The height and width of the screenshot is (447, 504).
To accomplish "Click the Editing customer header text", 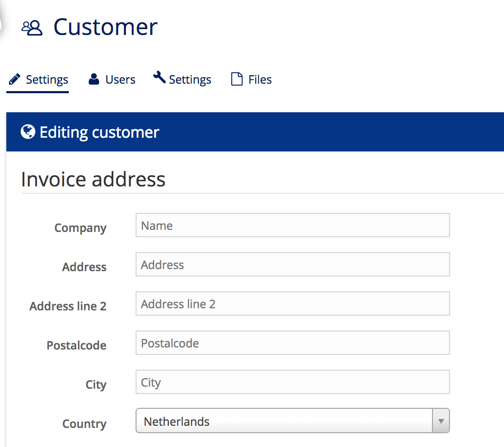I will [x=100, y=132].
